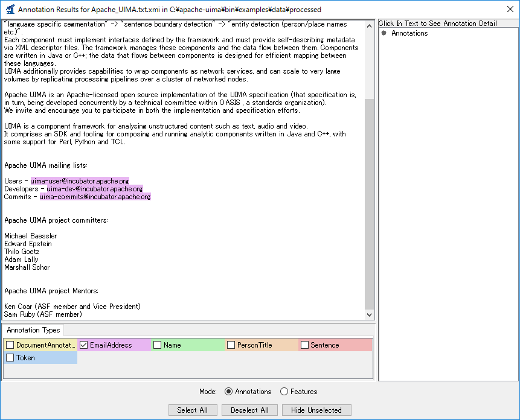Click the 'Mode:' label
Image resolution: width=520 pixels, height=420 pixels.
tap(208, 392)
